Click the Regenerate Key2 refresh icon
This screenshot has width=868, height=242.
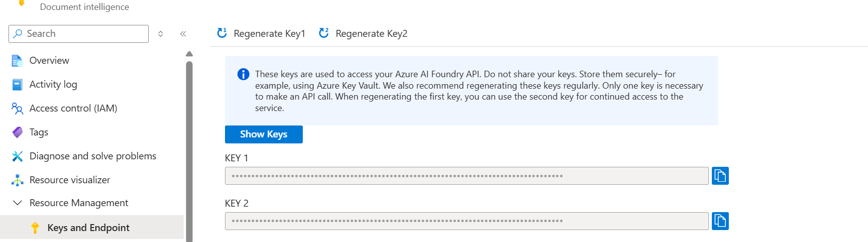[x=324, y=33]
